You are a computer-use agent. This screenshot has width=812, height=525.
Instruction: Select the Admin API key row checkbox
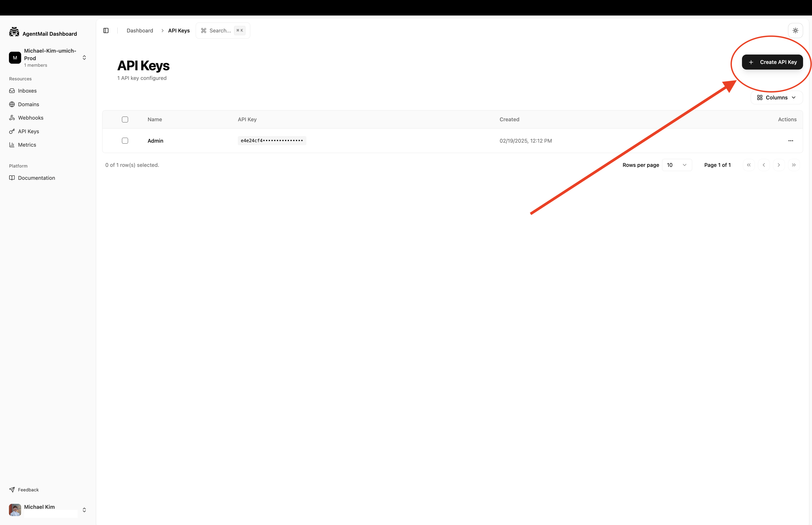pos(125,141)
